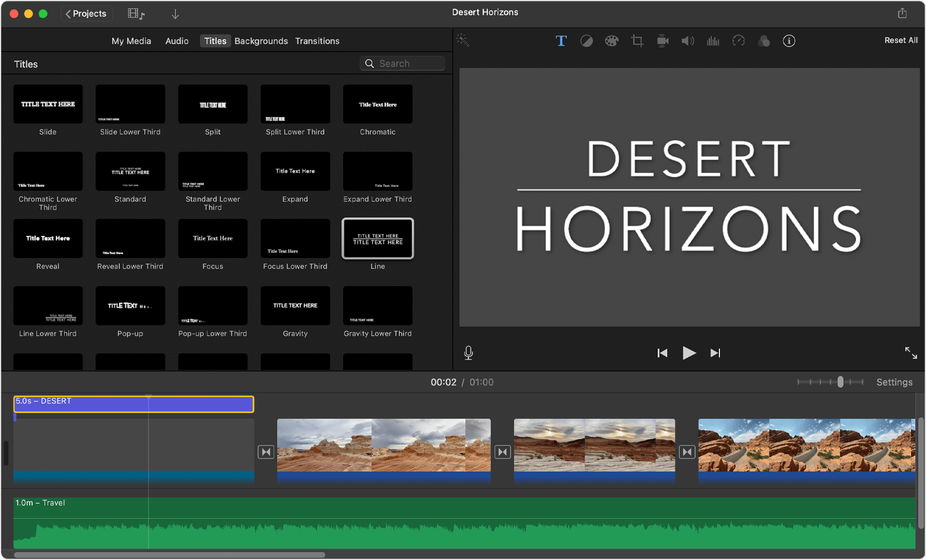Select the Color Balance tool

click(x=586, y=40)
